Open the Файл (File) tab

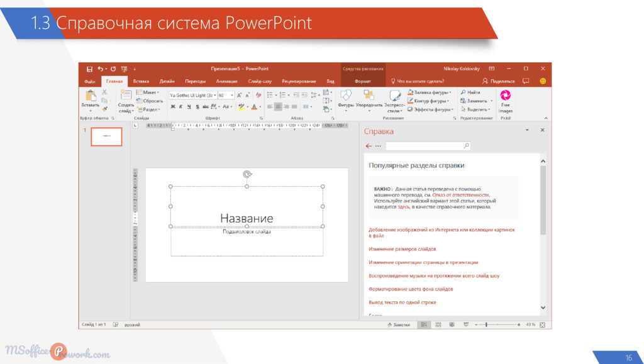(x=90, y=81)
